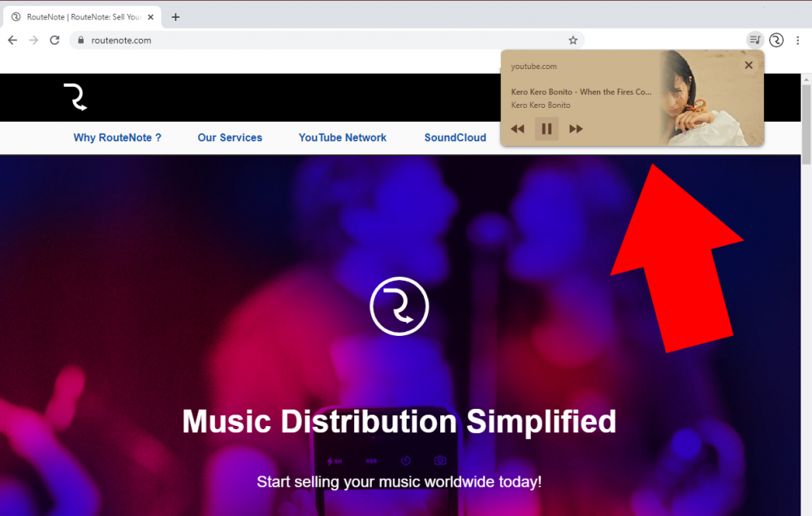The height and width of the screenshot is (516, 812).
Task: Select YouTube Network in the navigation
Action: point(342,137)
